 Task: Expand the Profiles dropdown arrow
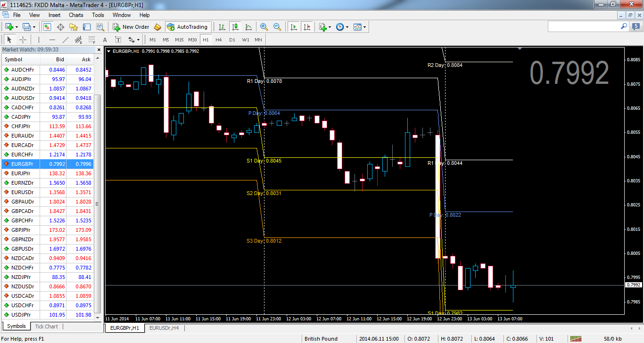34,27
